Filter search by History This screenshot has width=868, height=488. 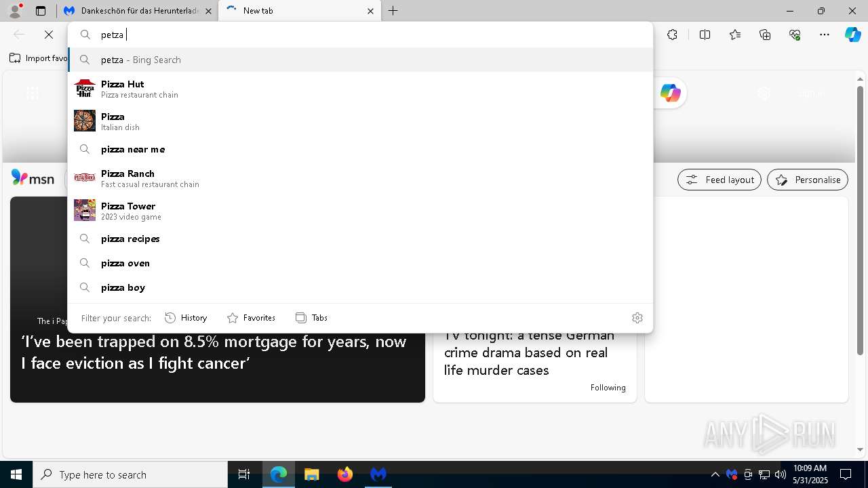coord(186,318)
